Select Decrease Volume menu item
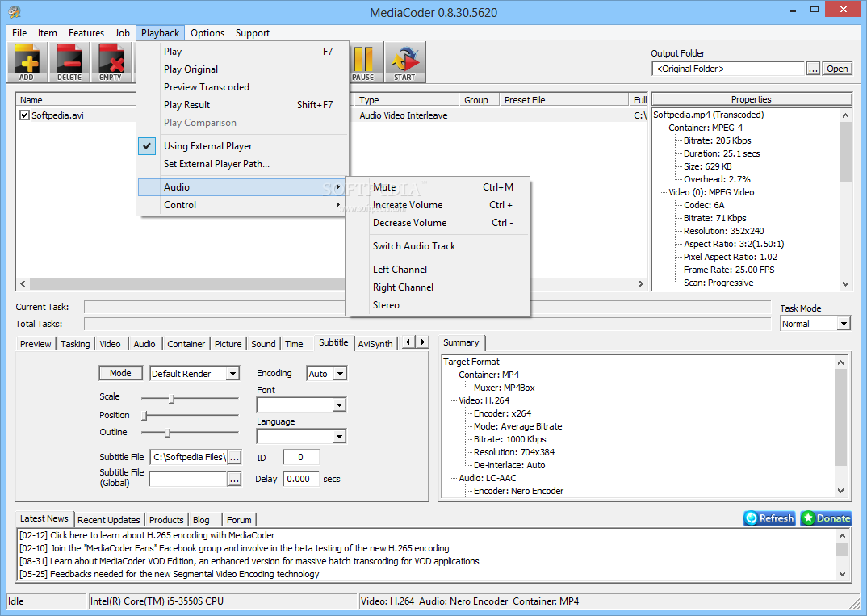Screen dimensions: 867x616 pyautogui.click(x=438, y=222)
